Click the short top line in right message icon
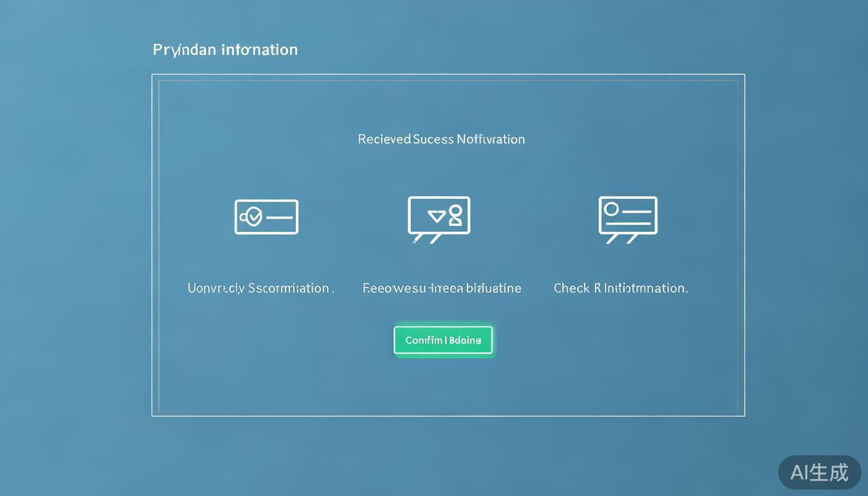The height and width of the screenshot is (496, 868). tap(635, 211)
